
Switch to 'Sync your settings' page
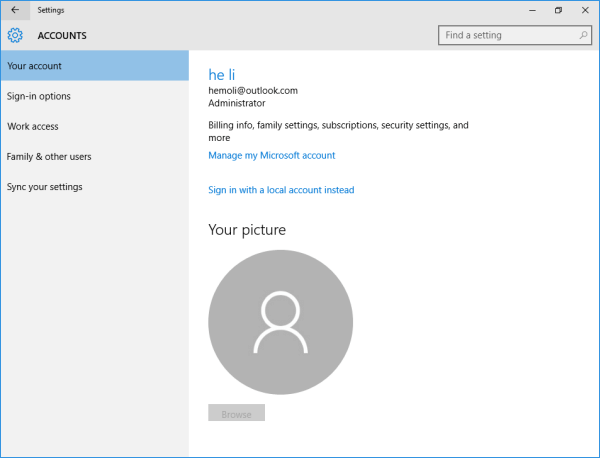[x=45, y=187]
